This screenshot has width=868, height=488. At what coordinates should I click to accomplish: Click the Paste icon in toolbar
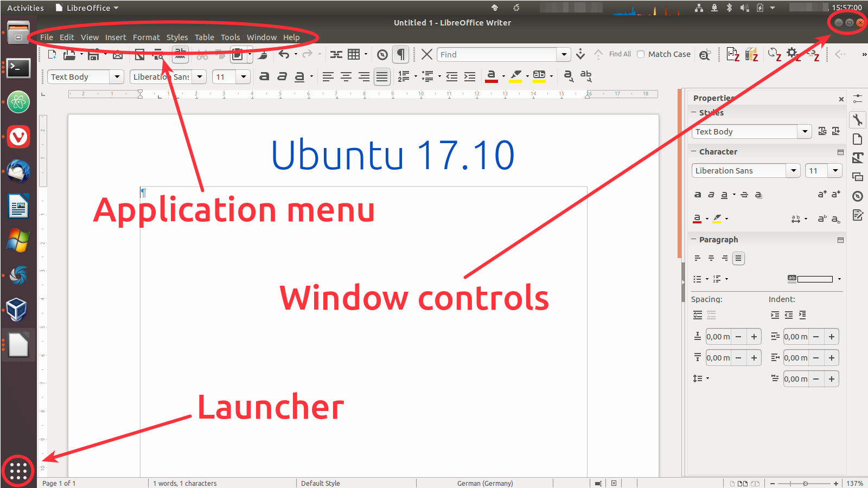tap(238, 54)
